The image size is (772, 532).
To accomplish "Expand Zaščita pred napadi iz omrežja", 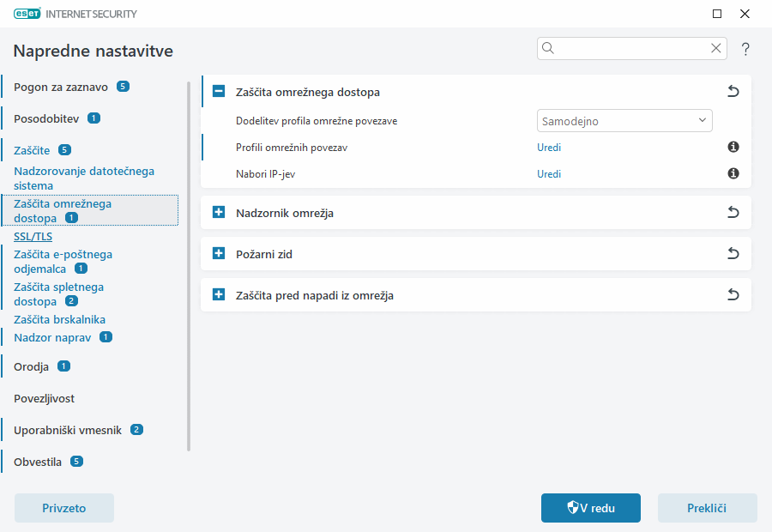I will [x=219, y=295].
